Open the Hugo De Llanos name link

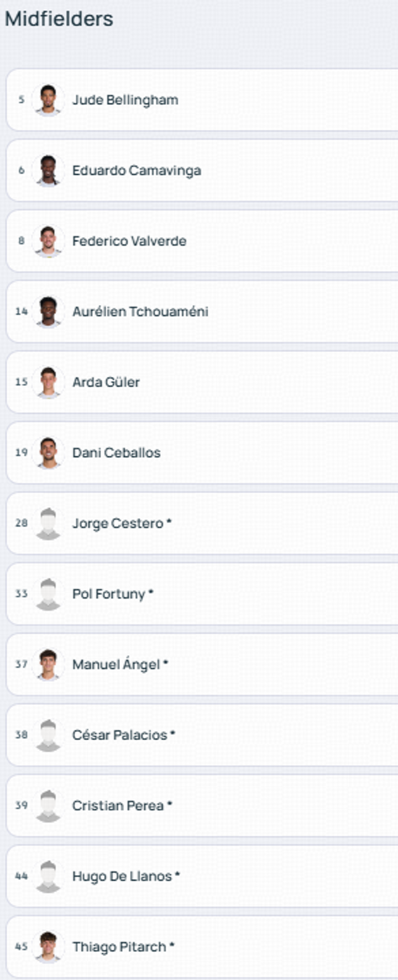pyautogui.click(x=122, y=876)
